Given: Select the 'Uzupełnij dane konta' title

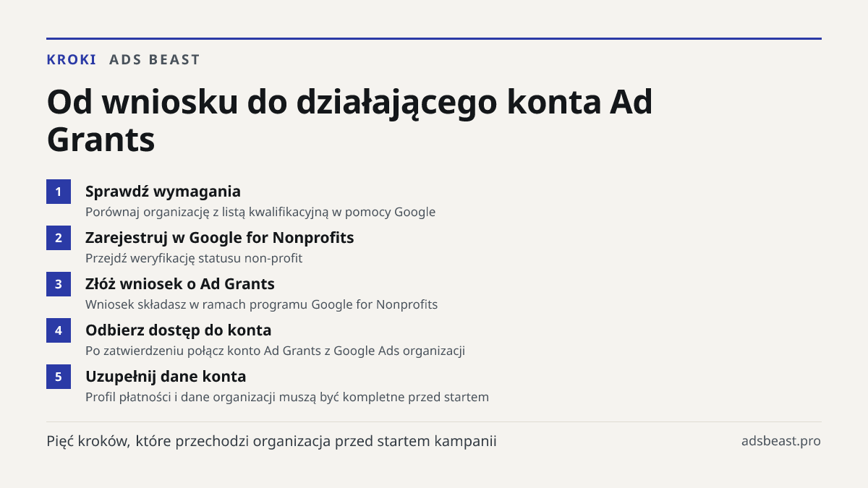Looking at the screenshot, I should tap(166, 377).
